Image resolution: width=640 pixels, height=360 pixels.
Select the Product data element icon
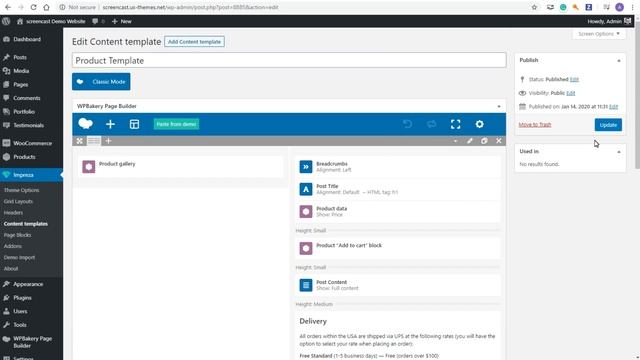[306, 211]
